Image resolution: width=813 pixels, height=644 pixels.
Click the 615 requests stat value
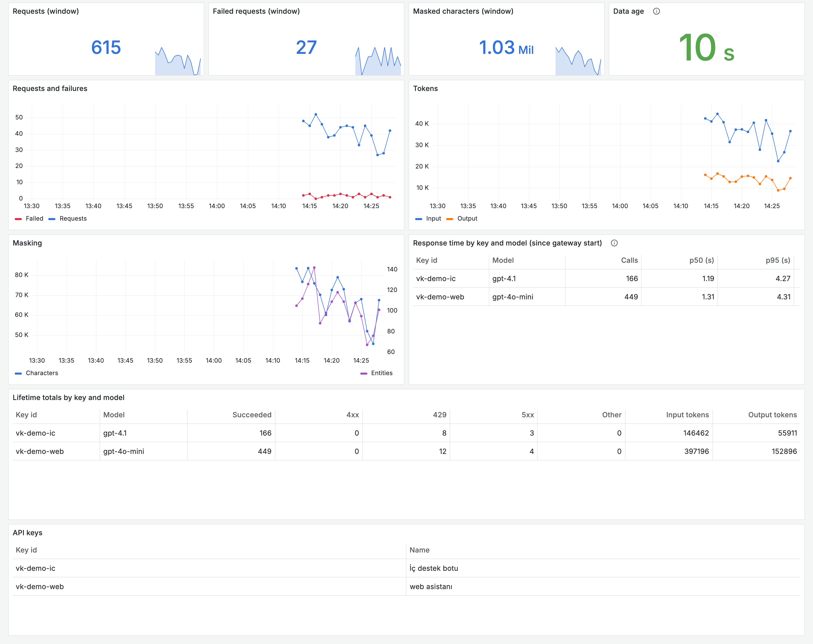[106, 48]
